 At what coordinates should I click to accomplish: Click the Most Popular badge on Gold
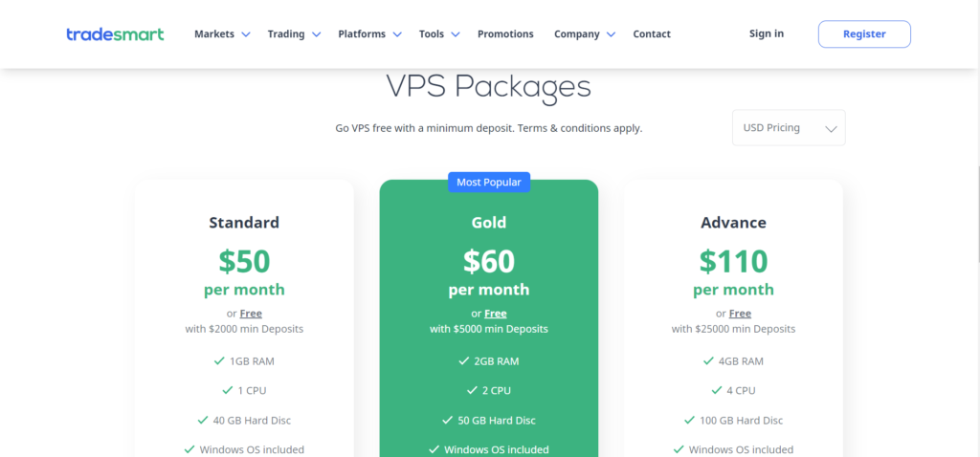(x=489, y=183)
